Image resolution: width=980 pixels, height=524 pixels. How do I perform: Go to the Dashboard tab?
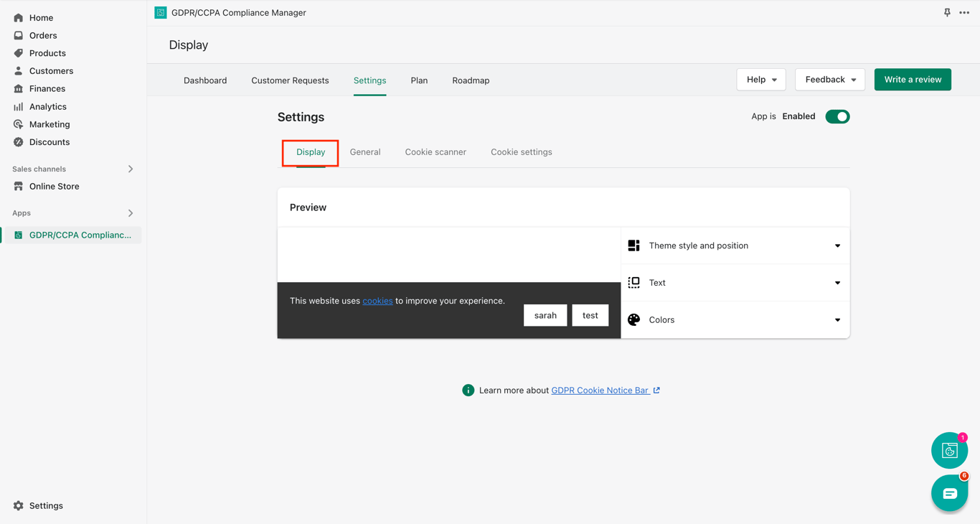(x=205, y=80)
